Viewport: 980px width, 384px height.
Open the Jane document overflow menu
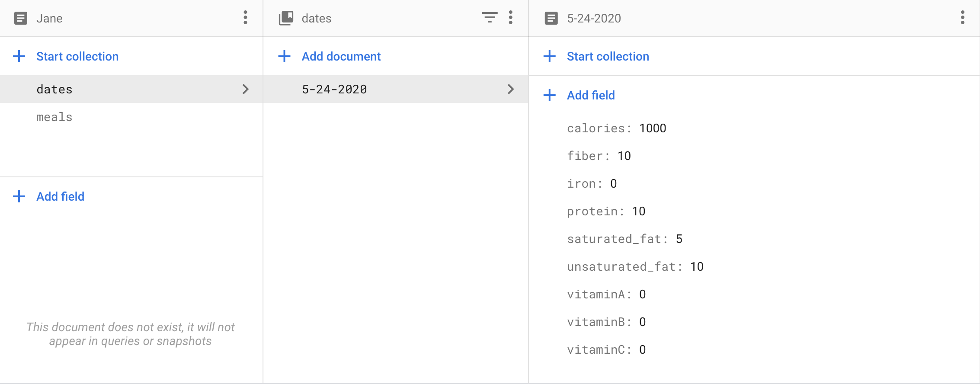tap(245, 18)
